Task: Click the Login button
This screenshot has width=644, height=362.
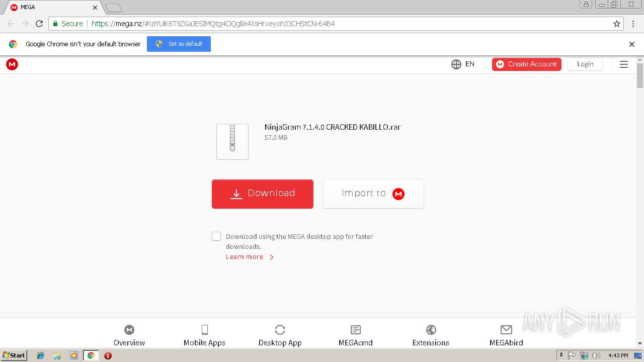Action: tap(585, 64)
